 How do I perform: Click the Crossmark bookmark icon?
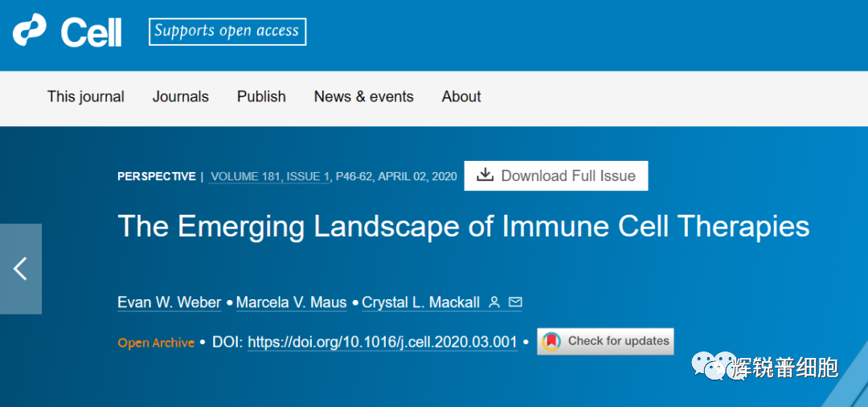click(x=551, y=341)
